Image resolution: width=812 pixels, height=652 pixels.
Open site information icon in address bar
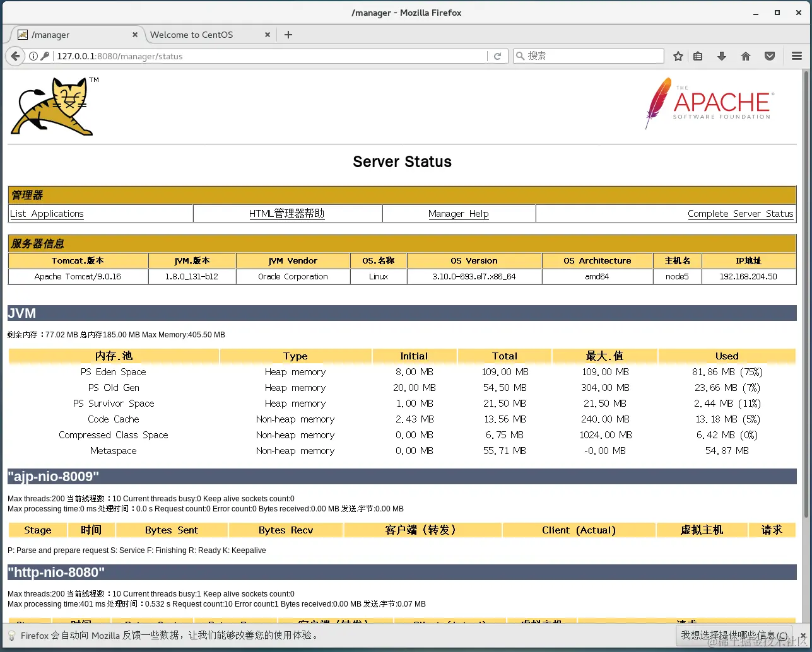pos(33,56)
